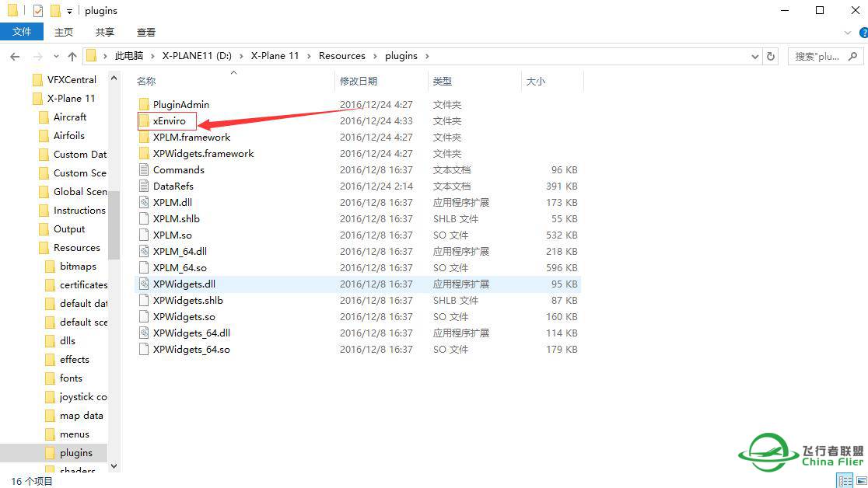This screenshot has height=488, width=868.
Task: Open menus folder in tree
Action: click(74, 434)
